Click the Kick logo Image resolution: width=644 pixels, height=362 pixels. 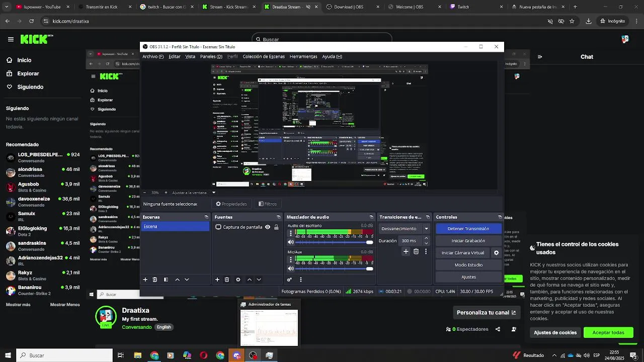pyautogui.click(x=37, y=39)
